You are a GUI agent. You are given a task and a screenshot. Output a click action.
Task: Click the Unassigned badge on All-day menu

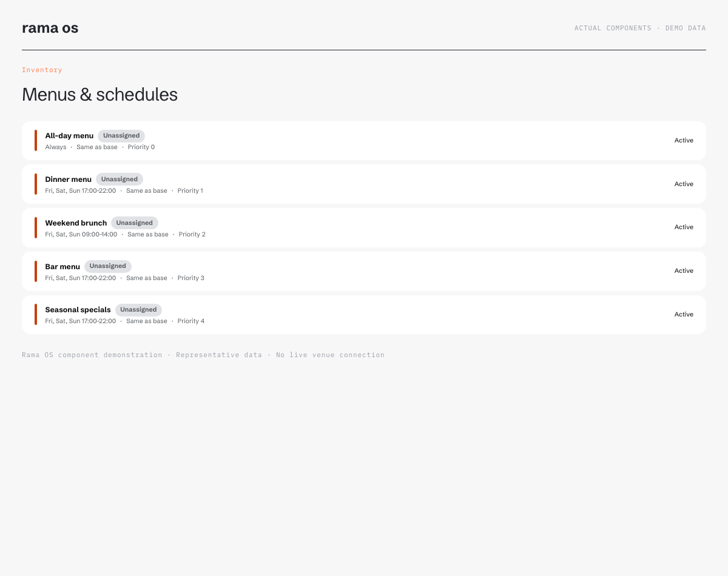pyautogui.click(x=121, y=136)
